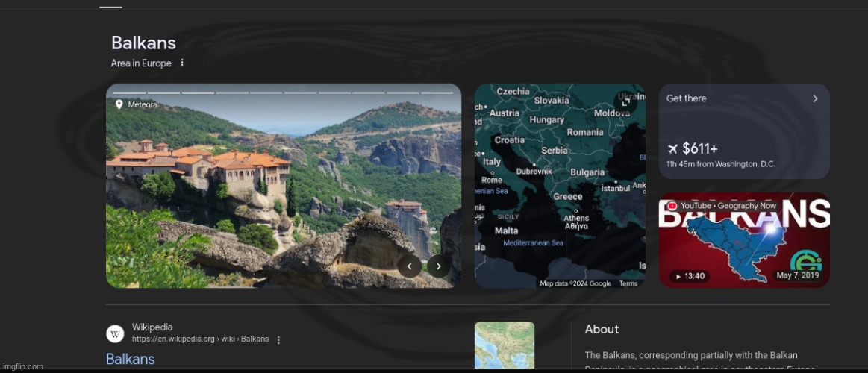
Task: Open the Wikipedia map thumbnail
Action: pyautogui.click(x=505, y=345)
